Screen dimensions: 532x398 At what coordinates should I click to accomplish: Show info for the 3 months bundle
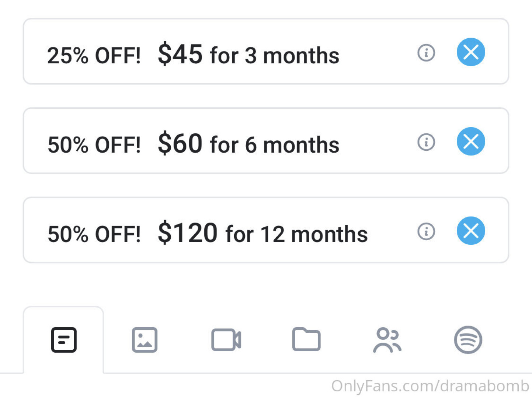tap(426, 53)
